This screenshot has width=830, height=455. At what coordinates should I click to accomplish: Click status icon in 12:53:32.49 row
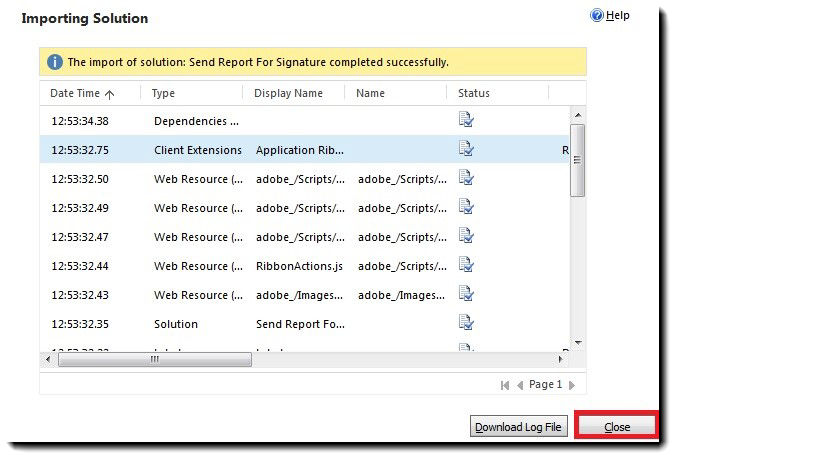466,207
